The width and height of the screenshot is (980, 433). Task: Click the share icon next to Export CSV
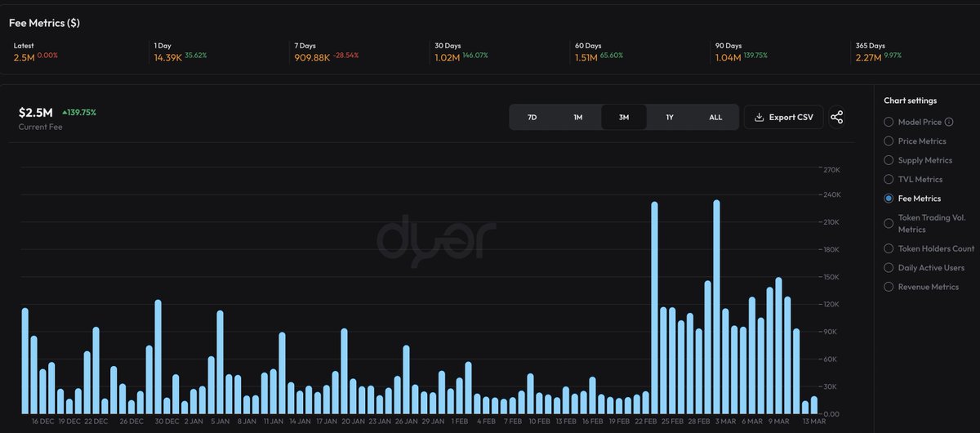point(836,118)
